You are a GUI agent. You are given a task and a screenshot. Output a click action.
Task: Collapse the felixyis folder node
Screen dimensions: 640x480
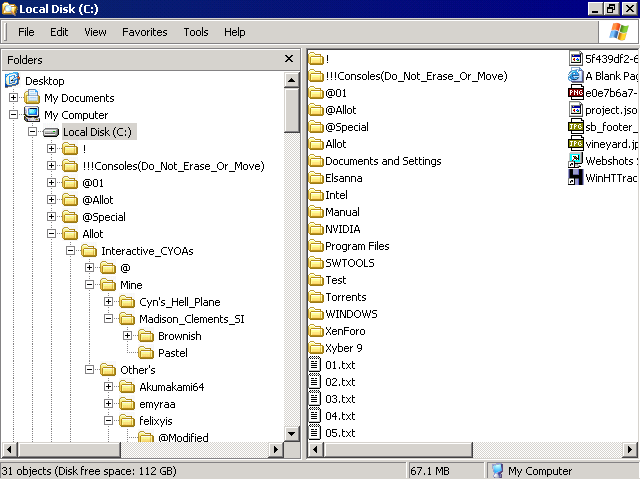[109, 420]
